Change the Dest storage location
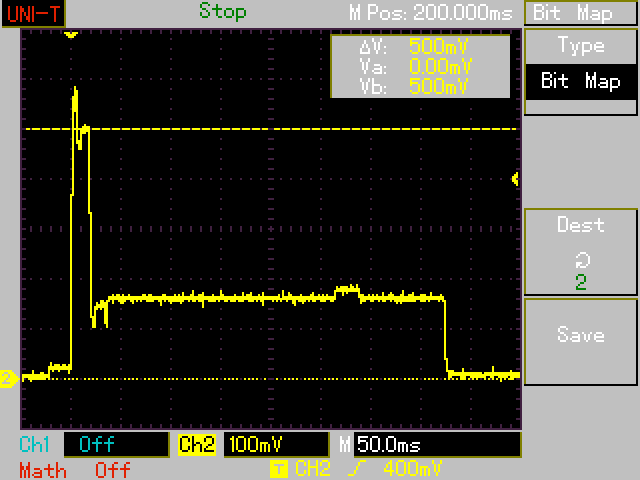The width and height of the screenshot is (640, 480). point(581,251)
